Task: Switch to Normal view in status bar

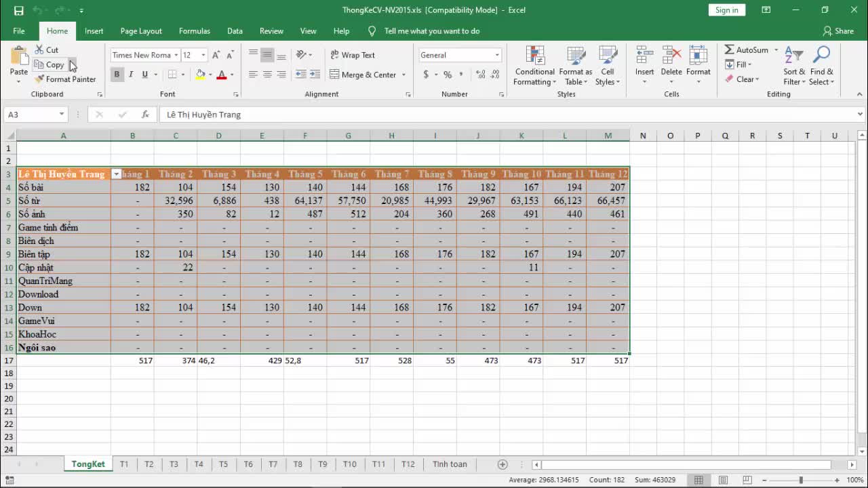Action: [698, 481]
